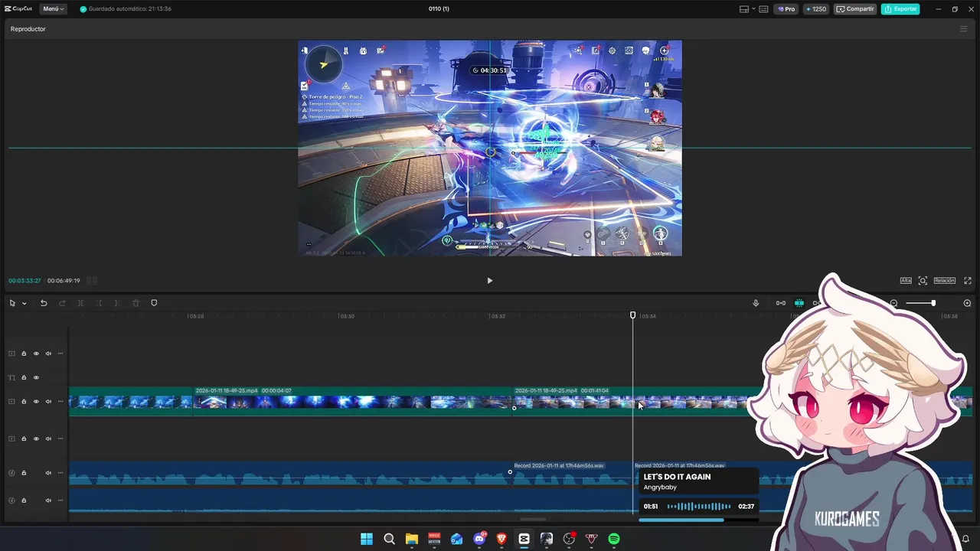
Task: Select the clip labeled 00:00:04:07
Action: click(x=352, y=402)
